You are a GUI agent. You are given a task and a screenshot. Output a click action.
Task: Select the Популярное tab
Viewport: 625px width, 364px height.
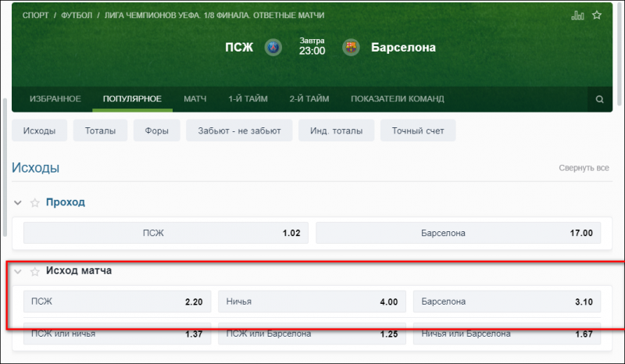point(132,99)
